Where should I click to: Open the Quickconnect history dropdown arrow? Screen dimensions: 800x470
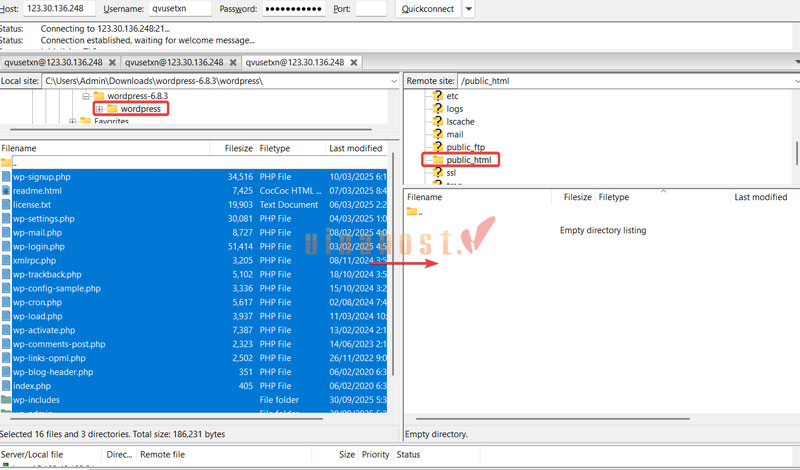click(469, 9)
